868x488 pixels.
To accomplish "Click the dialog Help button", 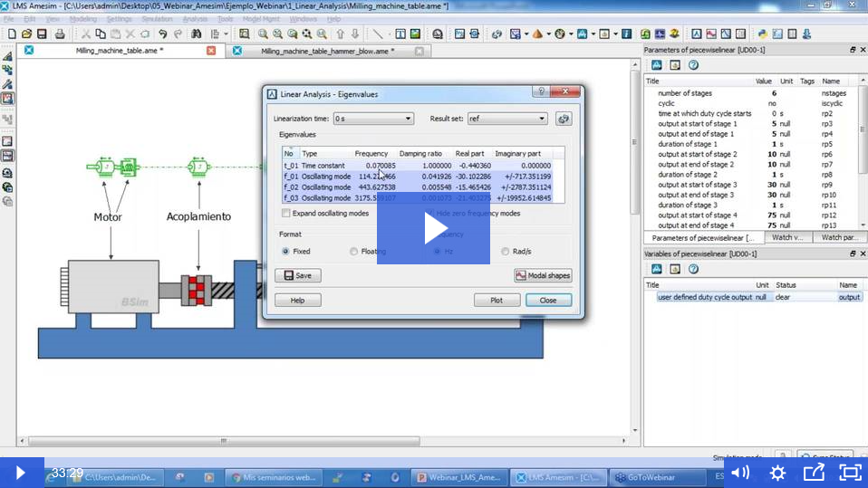I will pyautogui.click(x=298, y=301).
